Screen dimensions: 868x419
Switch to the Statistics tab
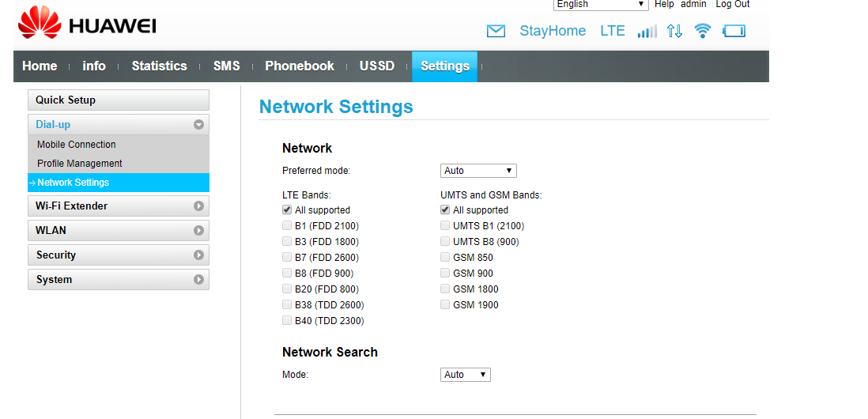click(x=159, y=66)
